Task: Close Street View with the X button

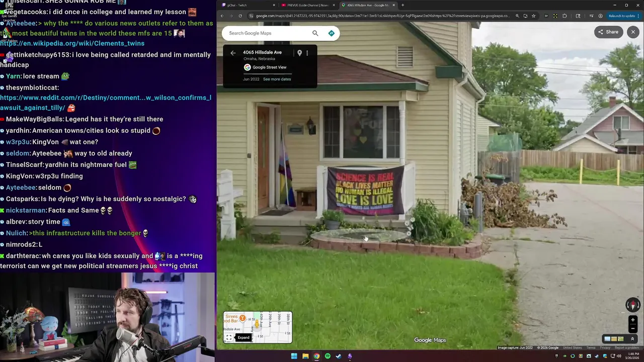Action: pyautogui.click(x=633, y=32)
